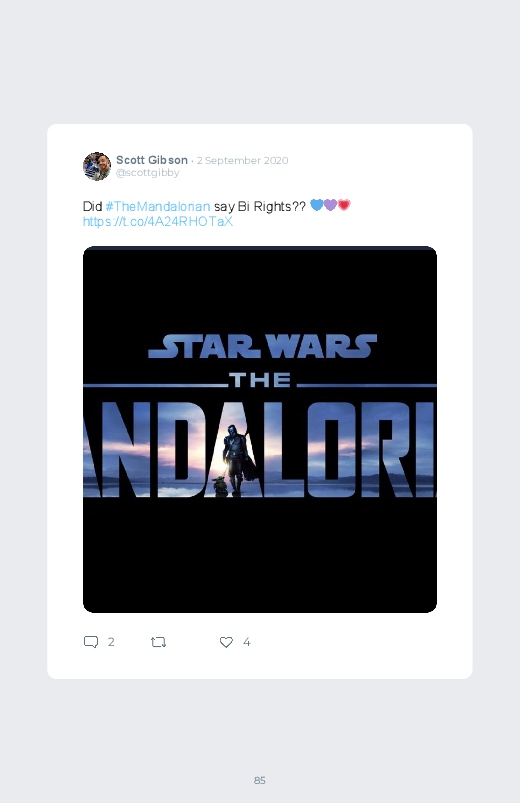Click the like count of 4
The image size is (520, 803).
(246, 642)
